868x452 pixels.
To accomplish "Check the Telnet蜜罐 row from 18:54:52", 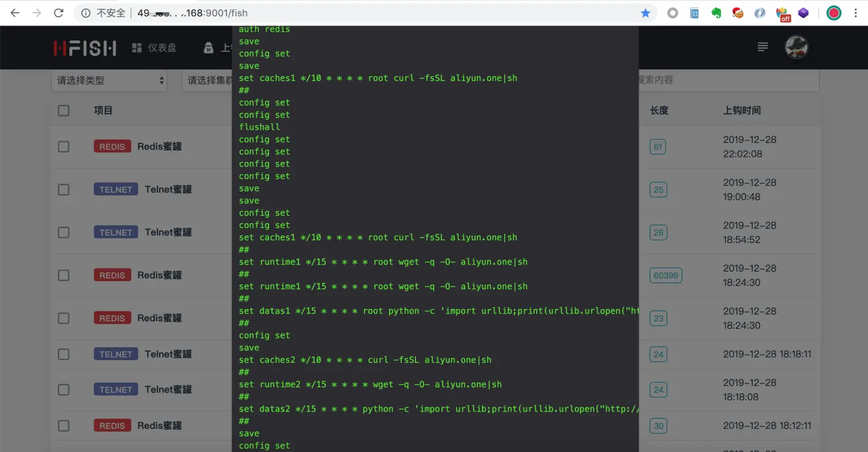I will pos(64,233).
